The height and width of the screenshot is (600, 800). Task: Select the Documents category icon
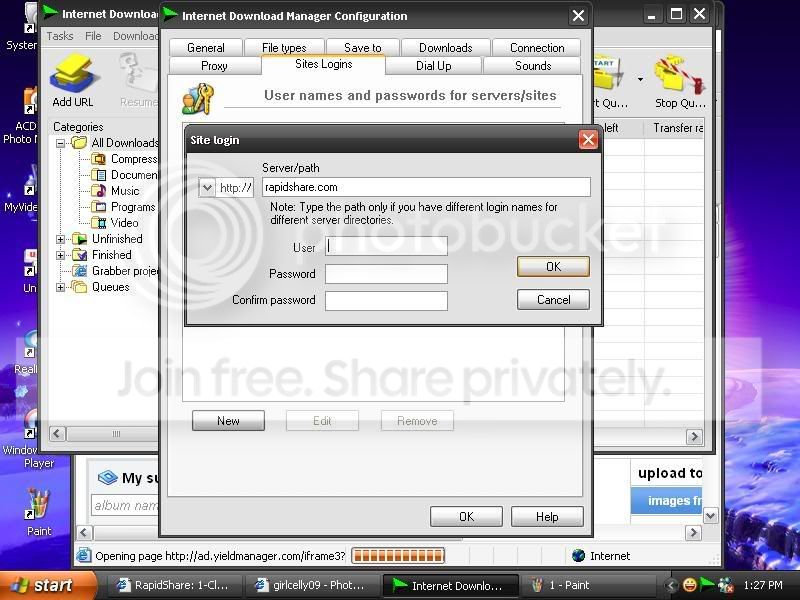pyautogui.click(x=98, y=175)
